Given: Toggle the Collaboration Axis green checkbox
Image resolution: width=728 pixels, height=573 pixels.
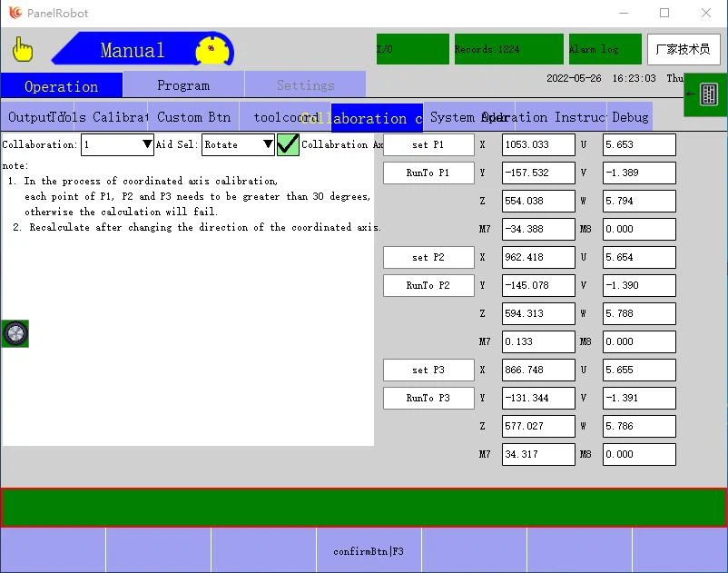Looking at the screenshot, I should click(x=288, y=144).
